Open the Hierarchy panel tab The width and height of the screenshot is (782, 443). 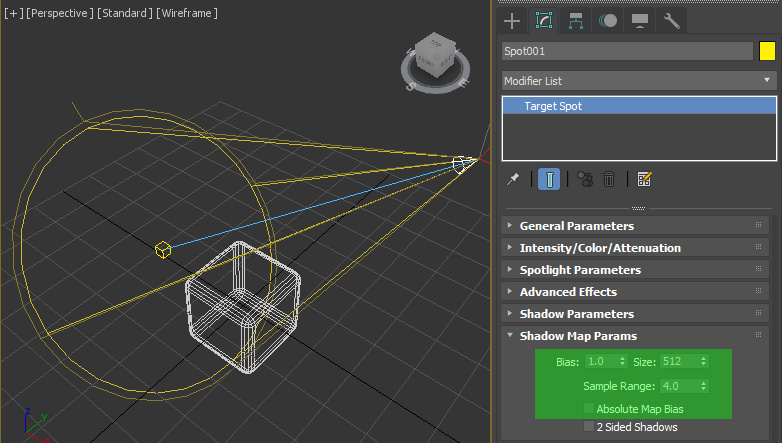[x=576, y=21]
